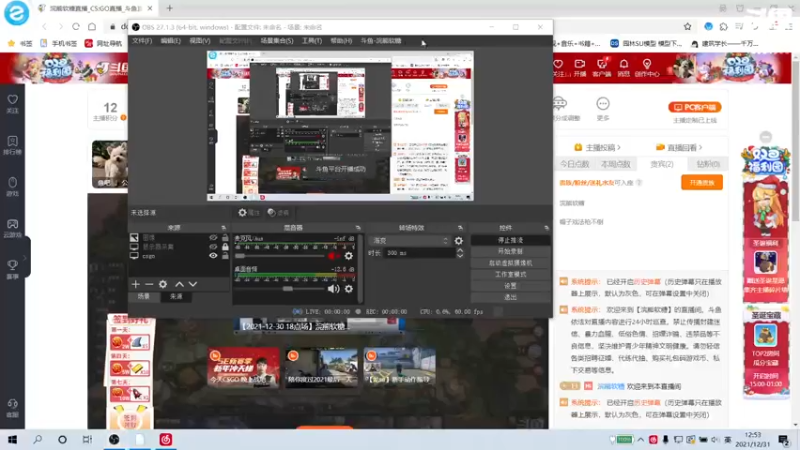Screen dimensions: 800x450
Task: Move source down with the down arrow
Action: (193, 284)
